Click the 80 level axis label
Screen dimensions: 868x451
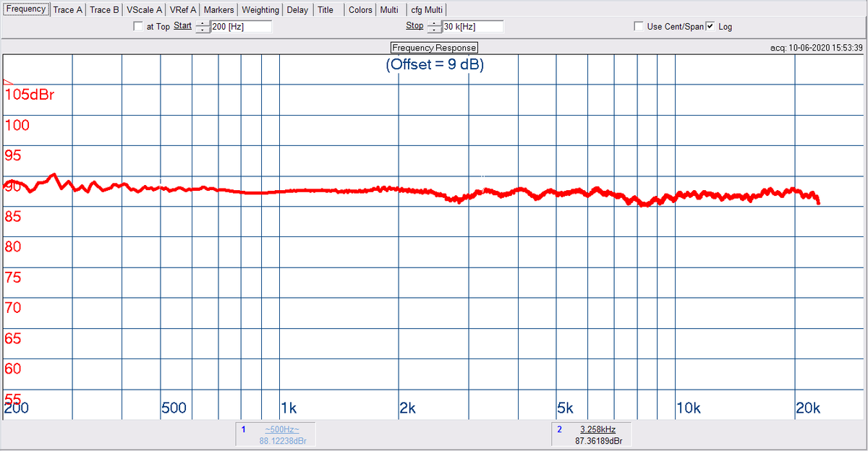point(13,246)
